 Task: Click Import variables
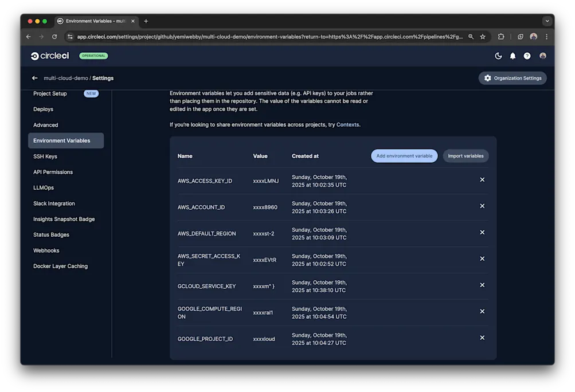pos(466,155)
